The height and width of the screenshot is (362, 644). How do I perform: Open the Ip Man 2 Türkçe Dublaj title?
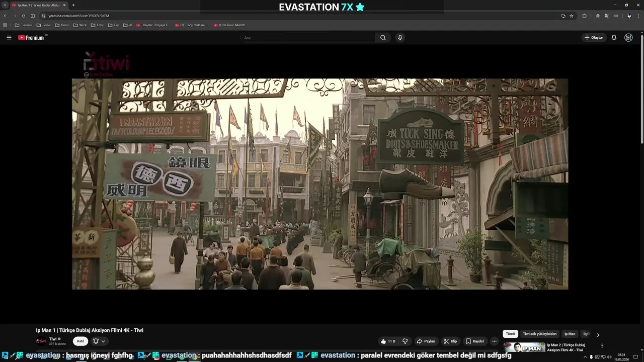point(566,347)
